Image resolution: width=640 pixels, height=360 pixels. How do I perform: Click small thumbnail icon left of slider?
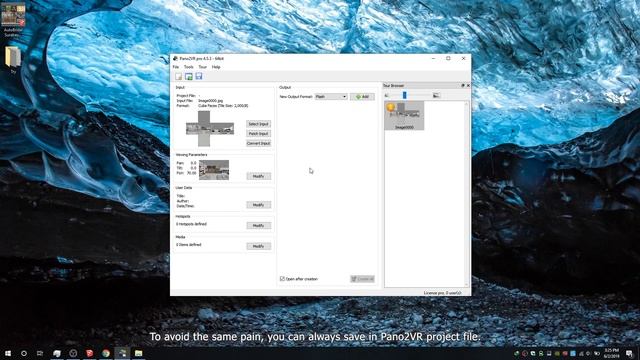tap(387, 96)
